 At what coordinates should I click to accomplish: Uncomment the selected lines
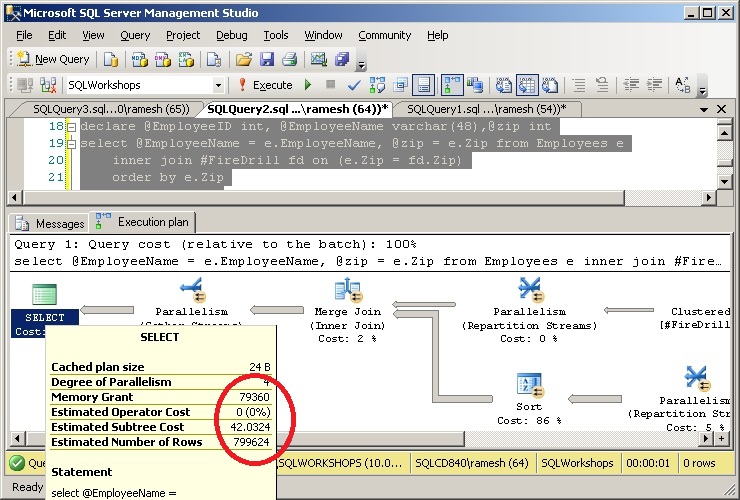(x=602, y=85)
